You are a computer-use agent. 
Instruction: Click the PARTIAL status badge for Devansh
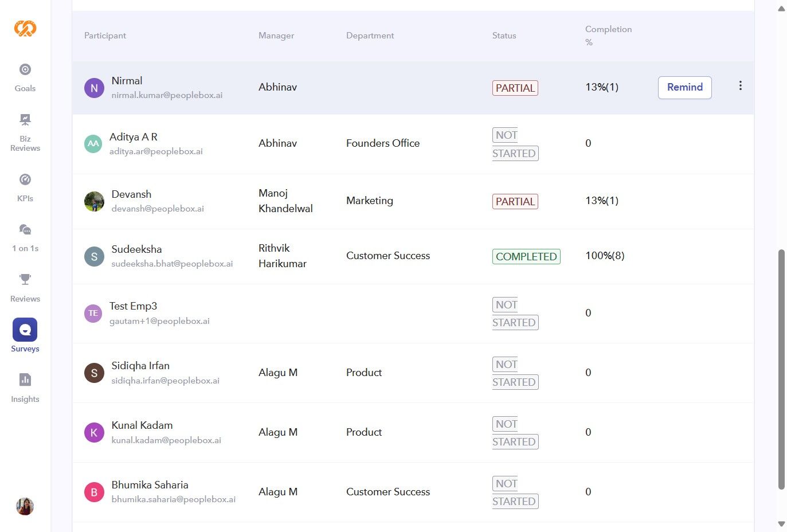515,202
